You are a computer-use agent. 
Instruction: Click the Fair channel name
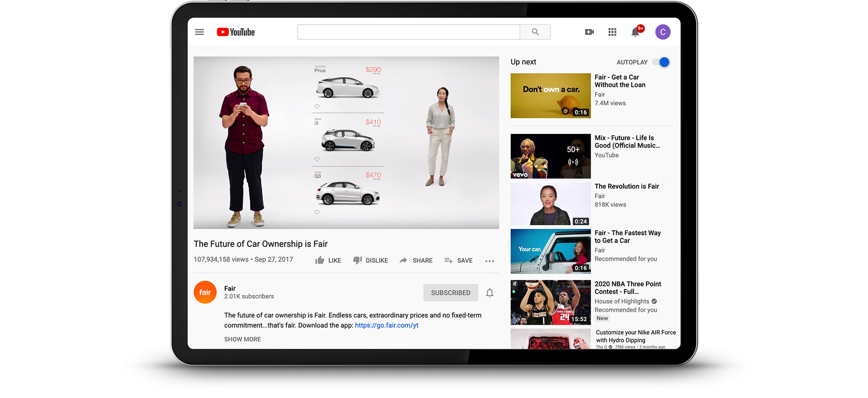(x=230, y=289)
